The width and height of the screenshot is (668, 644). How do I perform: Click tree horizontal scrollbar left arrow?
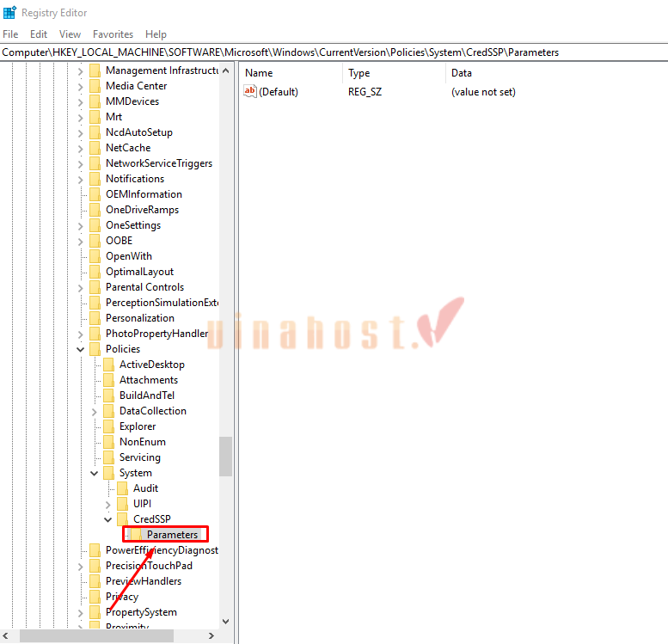tap(5, 636)
